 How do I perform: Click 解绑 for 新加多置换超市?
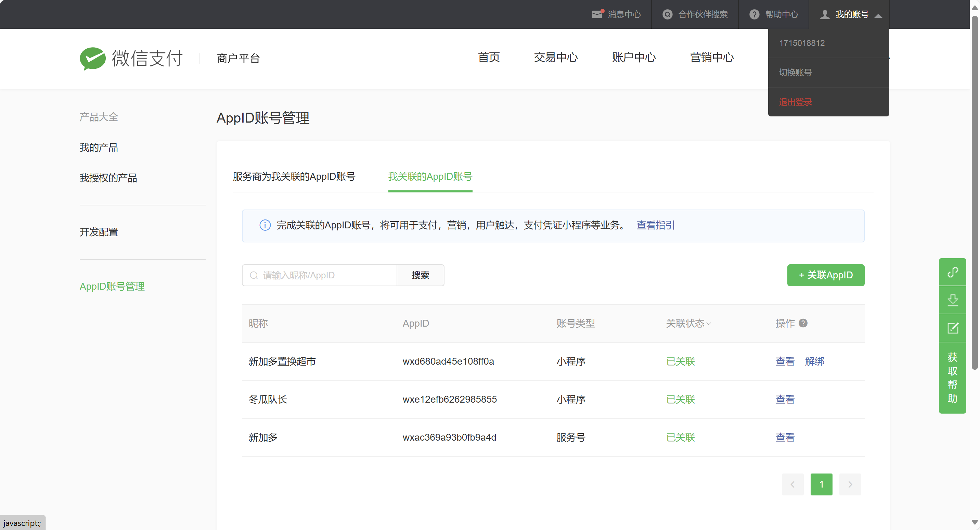814,361
